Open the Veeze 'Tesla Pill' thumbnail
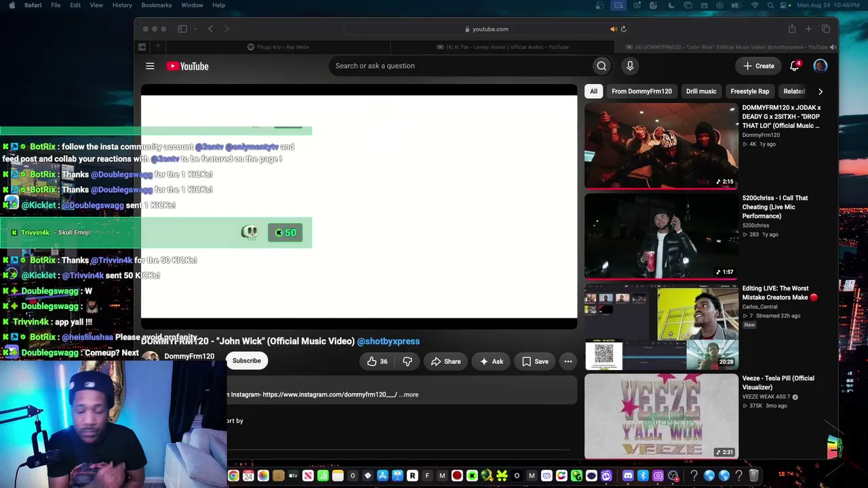This screenshot has height=488, width=868. click(x=661, y=417)
